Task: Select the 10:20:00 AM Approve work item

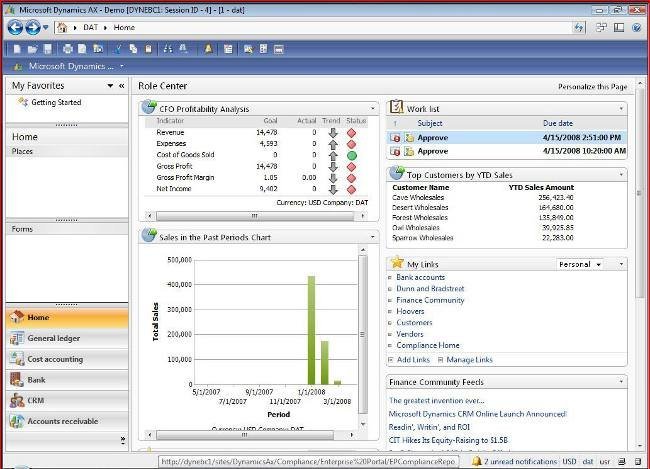Action: coord(507,151)
